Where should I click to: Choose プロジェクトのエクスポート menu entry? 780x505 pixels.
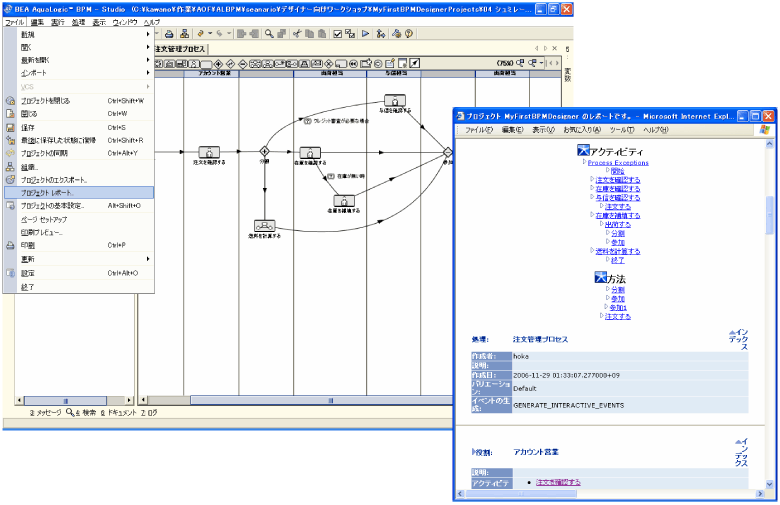79,180
